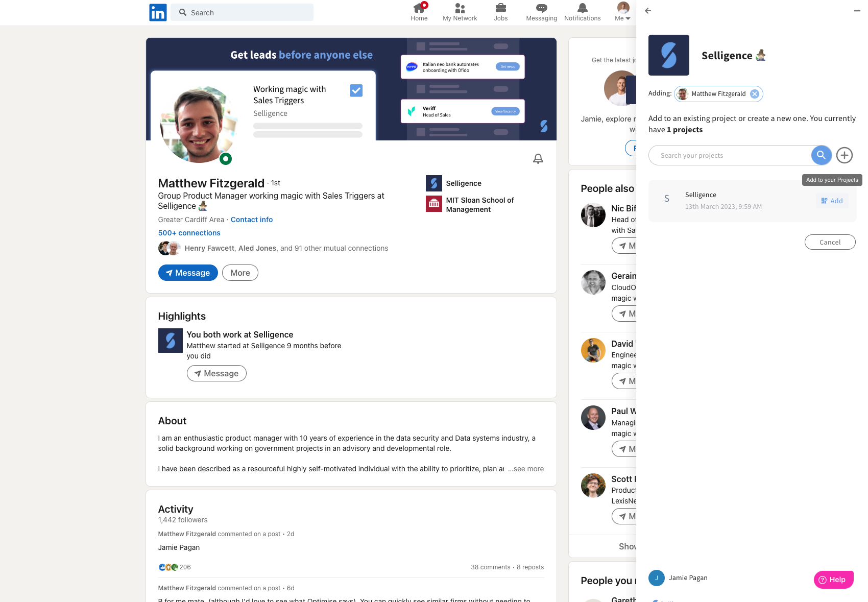Click the Search your projects field
This screenshot has height=602, width=868.
click(x=730, y=155)
